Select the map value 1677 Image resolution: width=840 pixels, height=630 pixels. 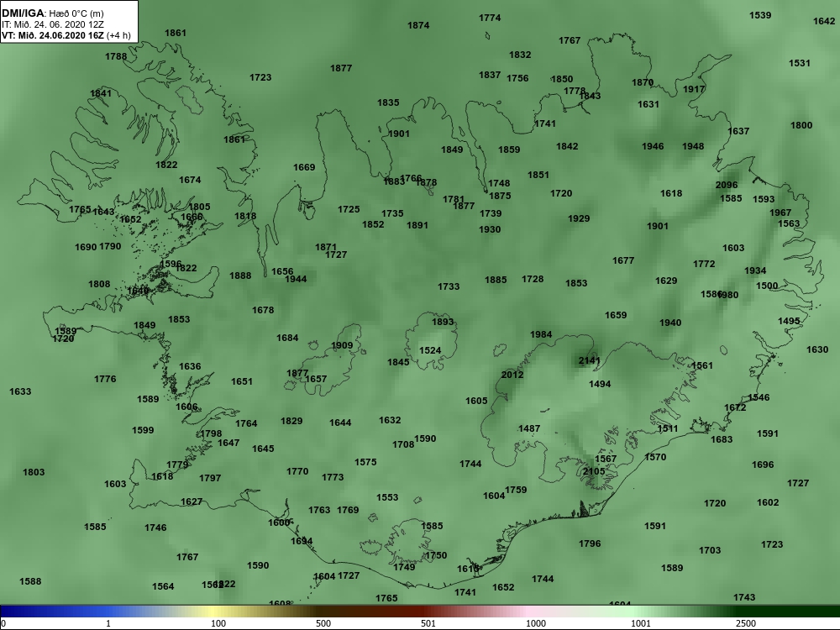[x=623, y=260]
